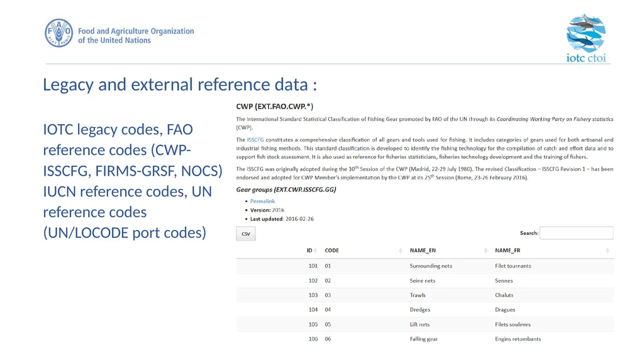Click ID value 102
Viewport: 644px width, 362px height.
(313, 281)
